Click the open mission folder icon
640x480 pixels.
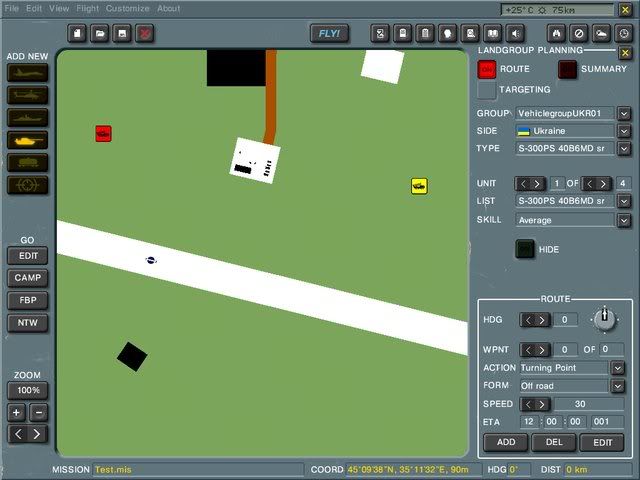[101, 33]
